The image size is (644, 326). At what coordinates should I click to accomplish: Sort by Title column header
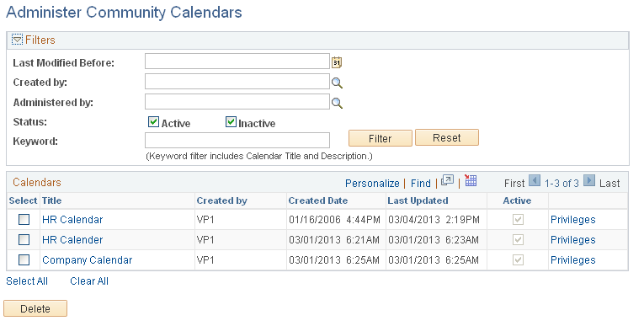[51, 200]
